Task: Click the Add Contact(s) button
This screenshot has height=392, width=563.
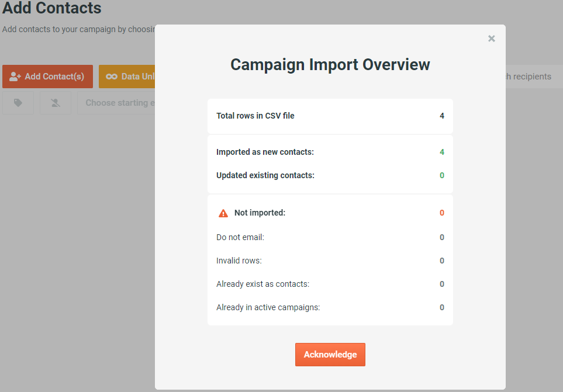Action: click(47, 76)
